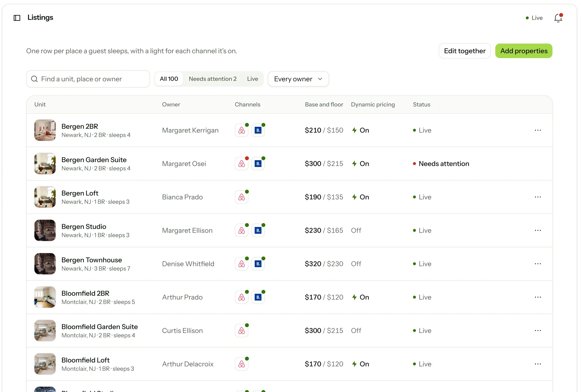Click the Edit together button
This screenshot has width=581, height=392.
pos(465,51)
